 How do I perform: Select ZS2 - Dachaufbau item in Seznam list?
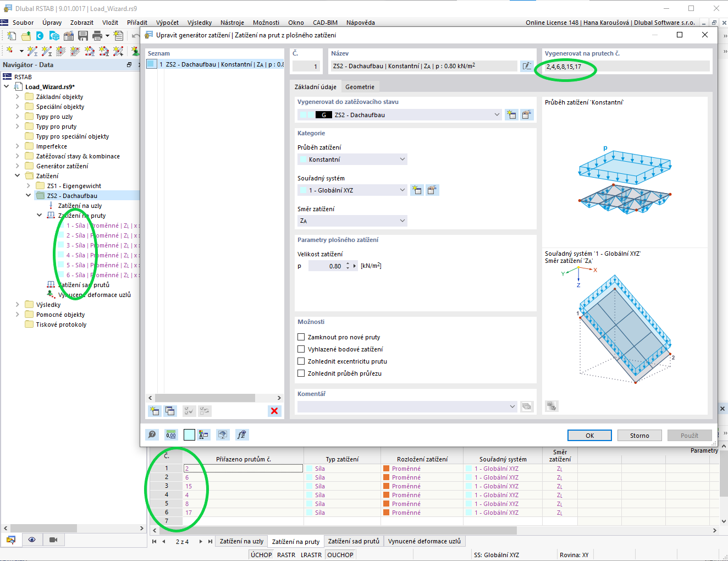click(x=215, y=64)
